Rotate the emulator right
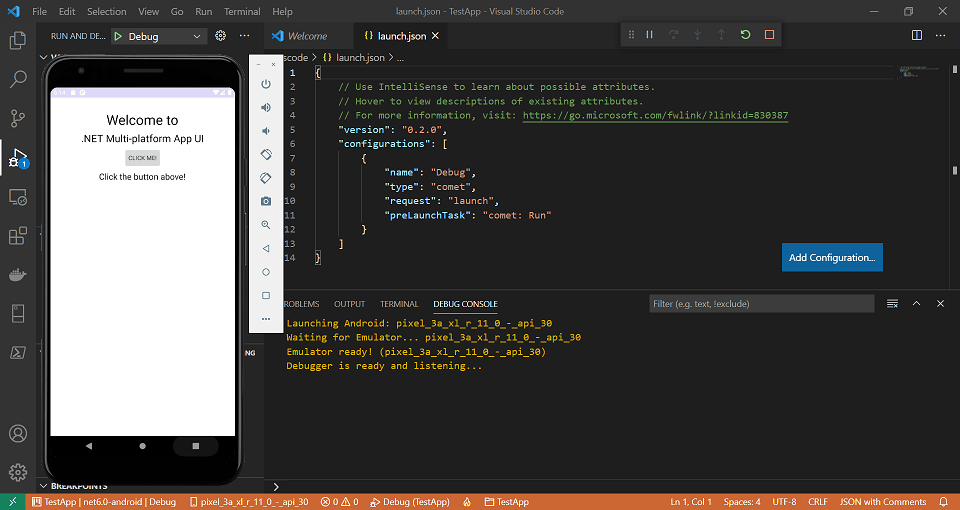Screen dimensions: 960x510 (266, 178)
